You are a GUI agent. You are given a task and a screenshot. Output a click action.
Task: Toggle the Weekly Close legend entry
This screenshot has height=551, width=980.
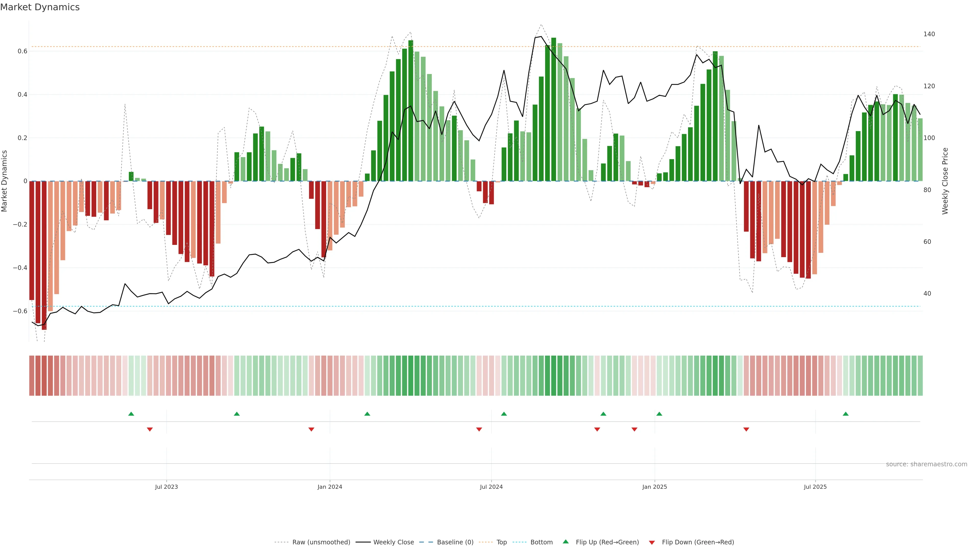pos(393,542)
